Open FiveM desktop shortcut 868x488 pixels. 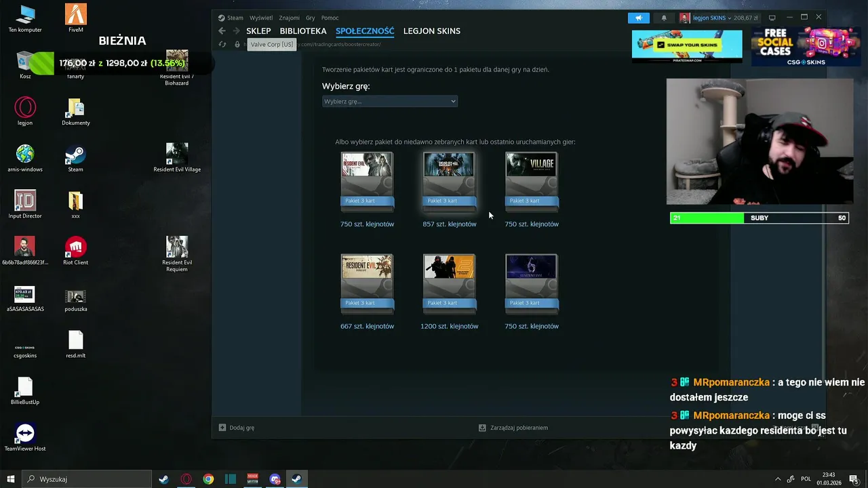(x=75, y=19)
